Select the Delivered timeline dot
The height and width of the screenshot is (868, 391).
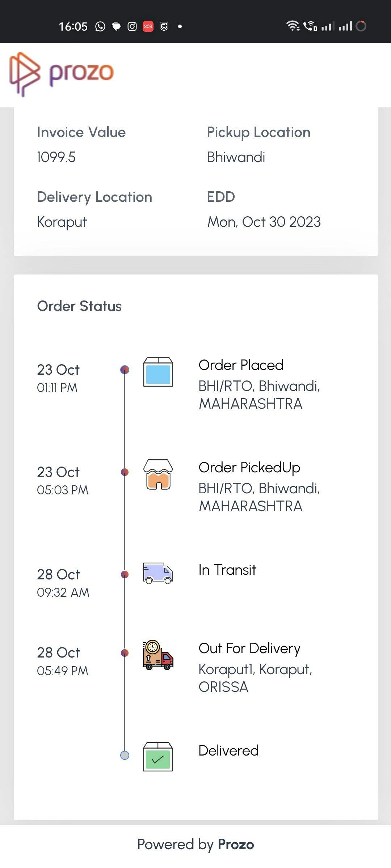pyautogui.click(x=125, y=755)
